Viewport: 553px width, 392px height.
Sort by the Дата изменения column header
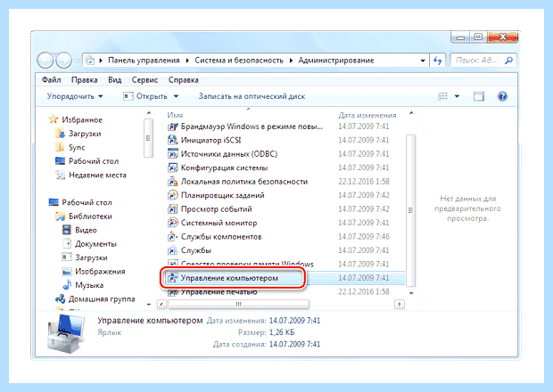(367, 115)
